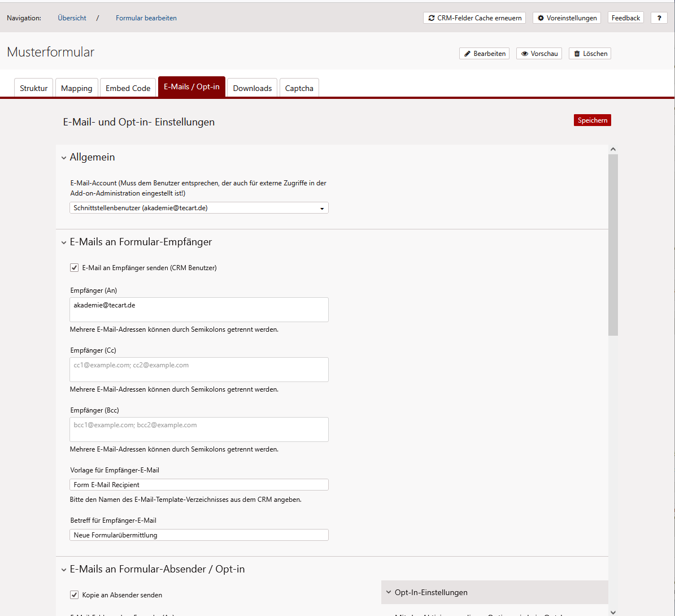Collapse the Opt-In-Einstellungen panel
The image size is (675, 616).
pyautogui.click(x=389, y=592)
